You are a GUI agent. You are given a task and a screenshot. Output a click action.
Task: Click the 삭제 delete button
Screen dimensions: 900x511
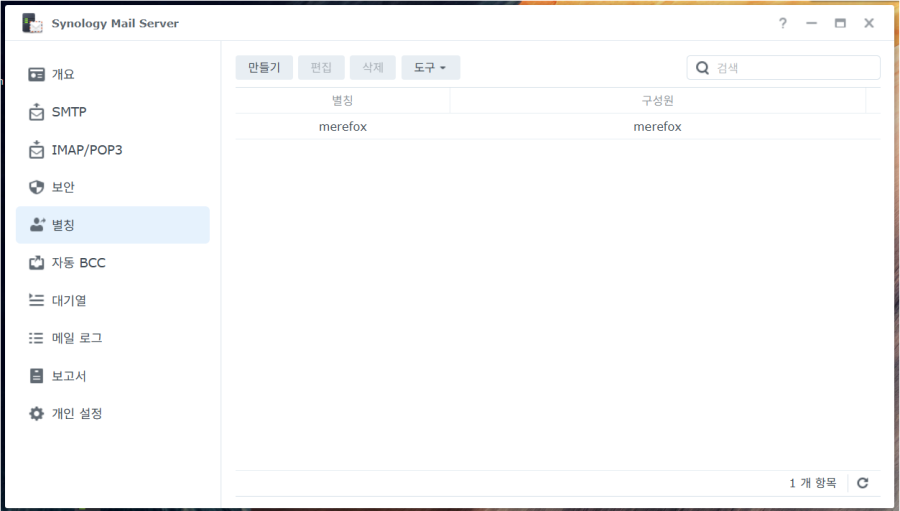click(x=372, y=68)
